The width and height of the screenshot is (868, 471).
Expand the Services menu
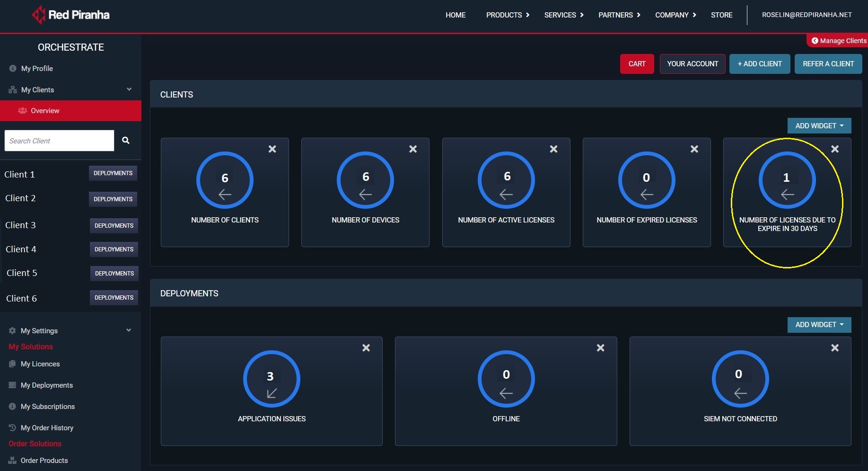(x=564, y=15)
